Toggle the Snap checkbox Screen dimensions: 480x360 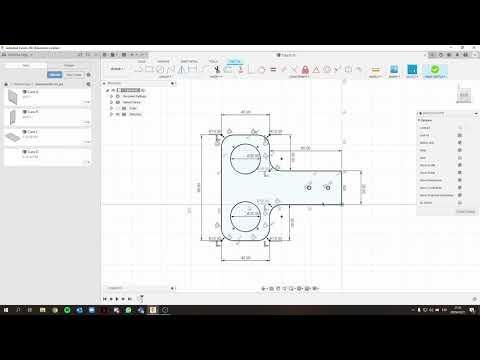click(460, 150)
